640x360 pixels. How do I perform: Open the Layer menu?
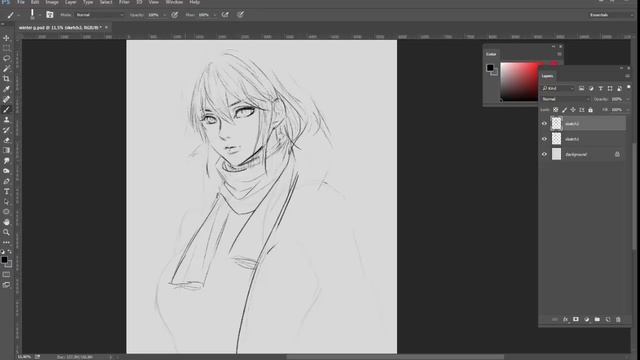[71, 2]
